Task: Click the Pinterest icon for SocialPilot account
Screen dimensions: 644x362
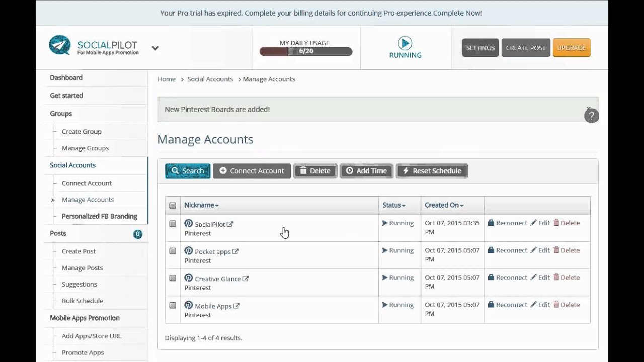Action: [189, 223]
